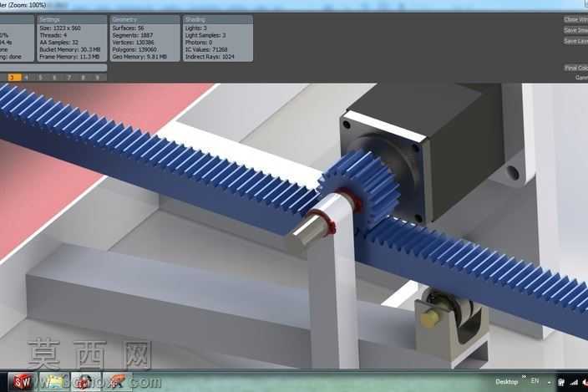Click the 'Threads: 4' text
The image size is (588, 392).
click(x=53, y=35)
